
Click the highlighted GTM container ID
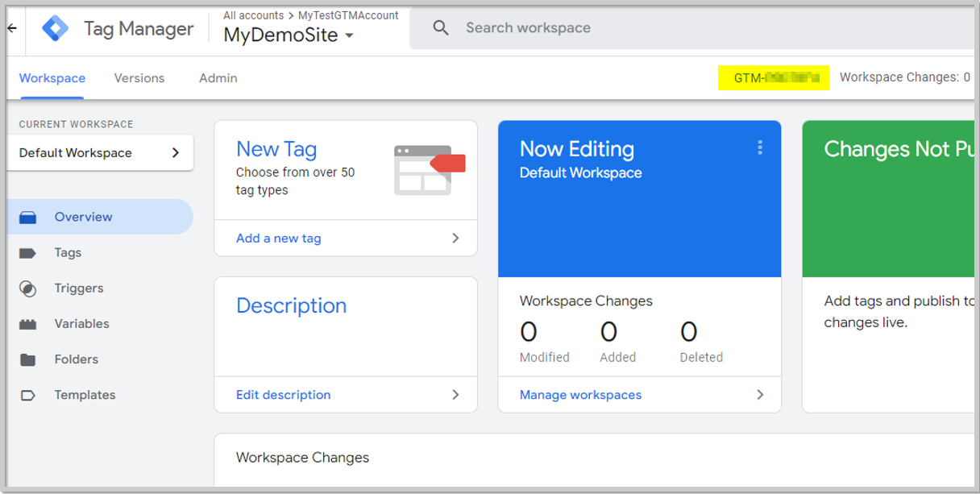[x=774, y=77]
